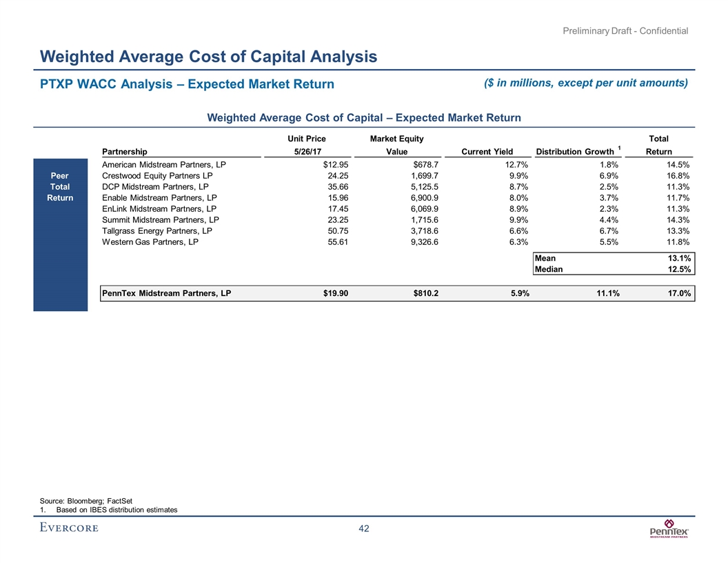
Task: Click the PennTex Midstream Partners logo
Action: pyautogui.click(x=669, y=529)
